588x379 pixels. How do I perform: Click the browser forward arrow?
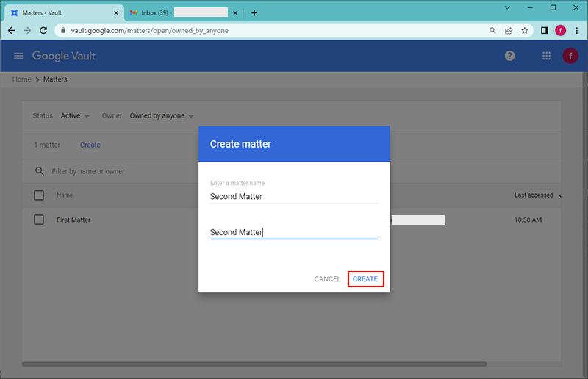27,30
